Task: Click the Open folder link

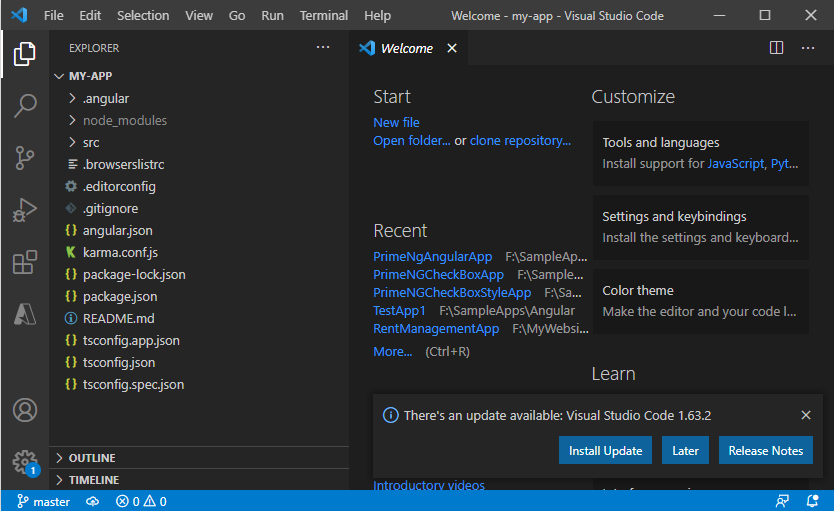Action: (412, 140)
